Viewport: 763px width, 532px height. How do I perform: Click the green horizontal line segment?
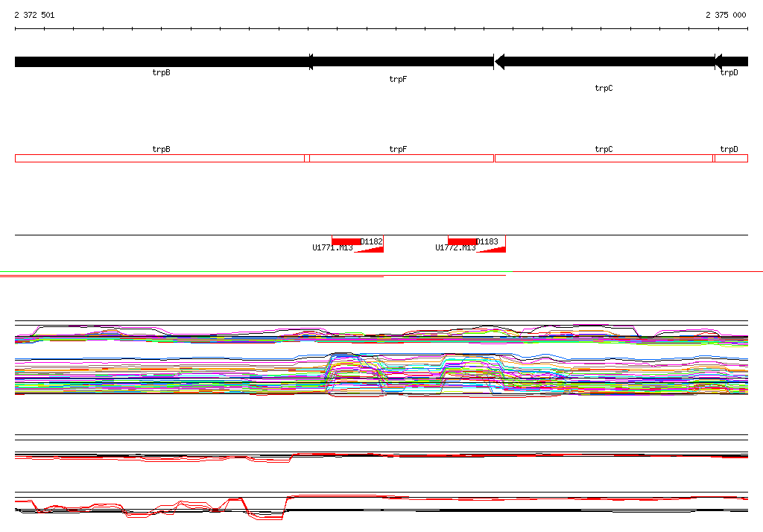pyautogui.click(x=256, y=272)
